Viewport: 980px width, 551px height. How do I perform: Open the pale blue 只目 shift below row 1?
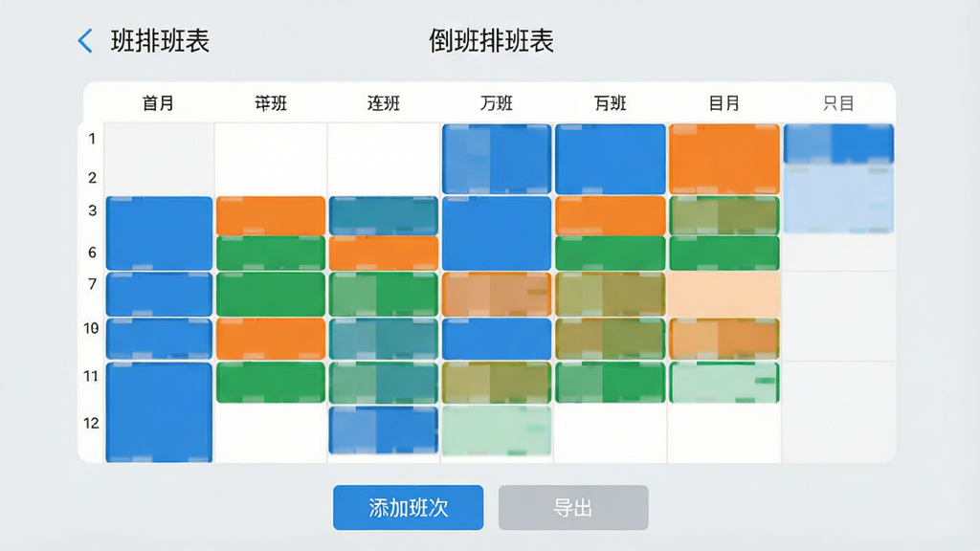tap(838, 199)
